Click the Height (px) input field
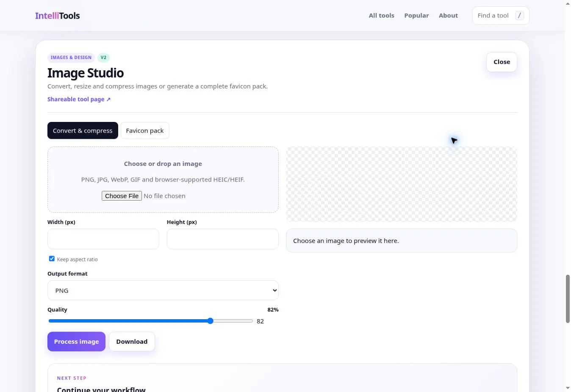This screenshot has height=392, width=571. [223, 239]
